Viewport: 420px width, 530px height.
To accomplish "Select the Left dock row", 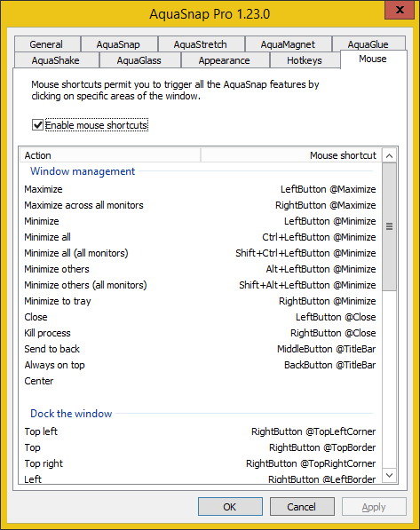I will point(200,479).
